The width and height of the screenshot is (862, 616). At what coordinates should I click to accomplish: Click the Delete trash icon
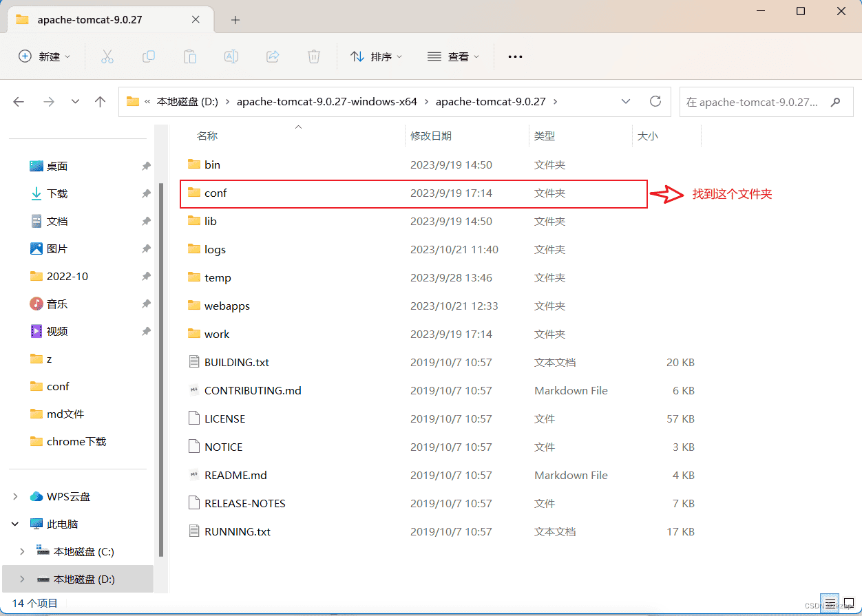pyautogui.click(x=314, y=56)
